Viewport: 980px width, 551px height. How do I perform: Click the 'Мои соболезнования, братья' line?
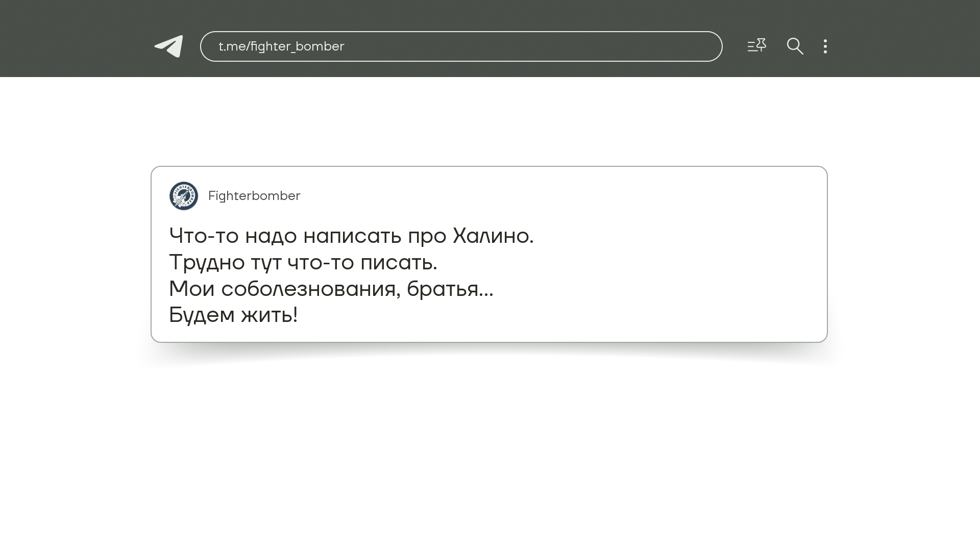[331, 289]
